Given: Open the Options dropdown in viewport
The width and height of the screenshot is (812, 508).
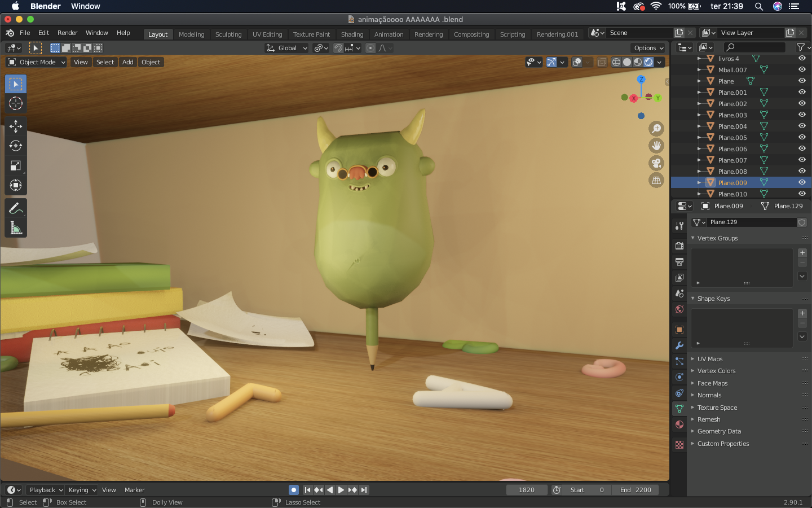Looking at the screenshot, I should pyautogui.click(x=649, y=48).
